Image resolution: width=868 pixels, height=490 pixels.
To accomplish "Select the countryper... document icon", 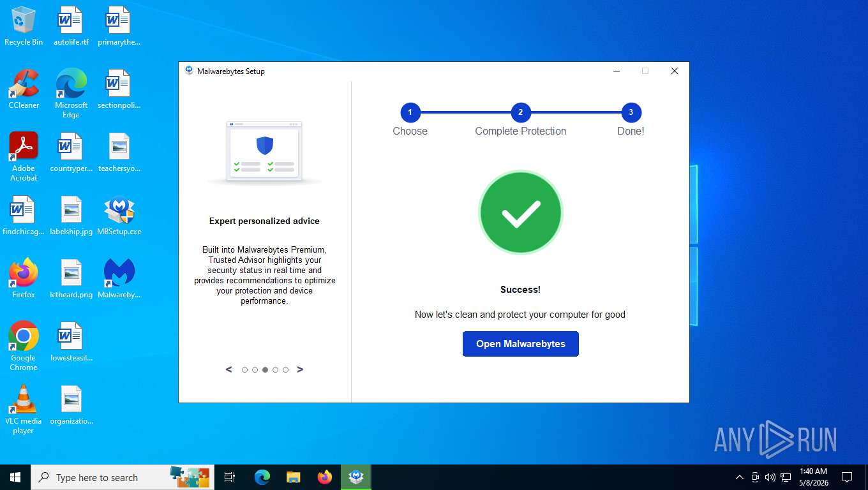I will click(x=71, y=153).
